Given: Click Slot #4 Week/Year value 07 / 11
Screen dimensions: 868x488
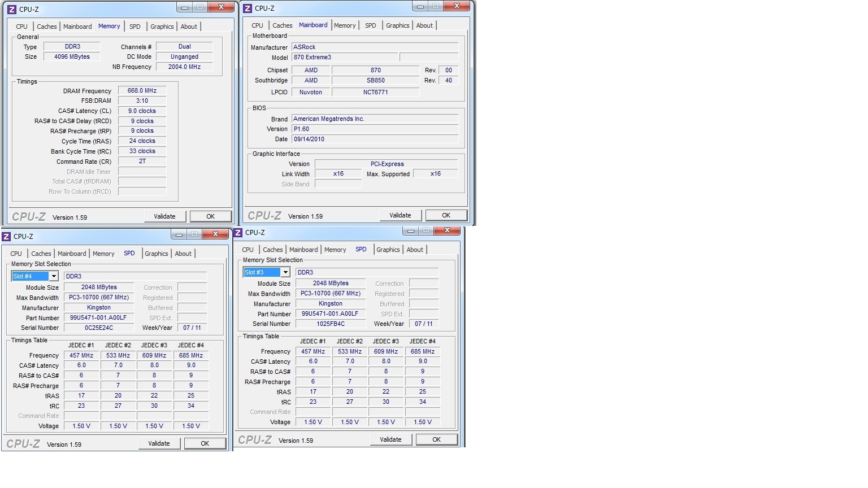Looking at the screenshot, I should coord(192,328).
